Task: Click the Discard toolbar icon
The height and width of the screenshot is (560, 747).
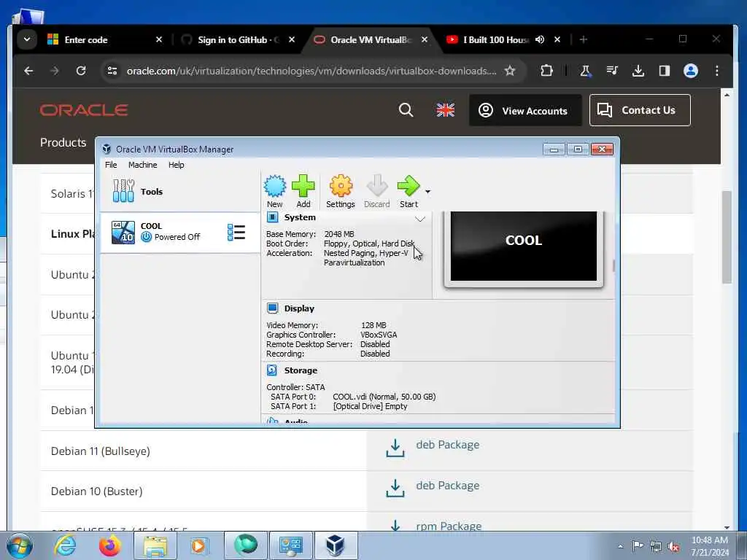Action: [377, 191]
